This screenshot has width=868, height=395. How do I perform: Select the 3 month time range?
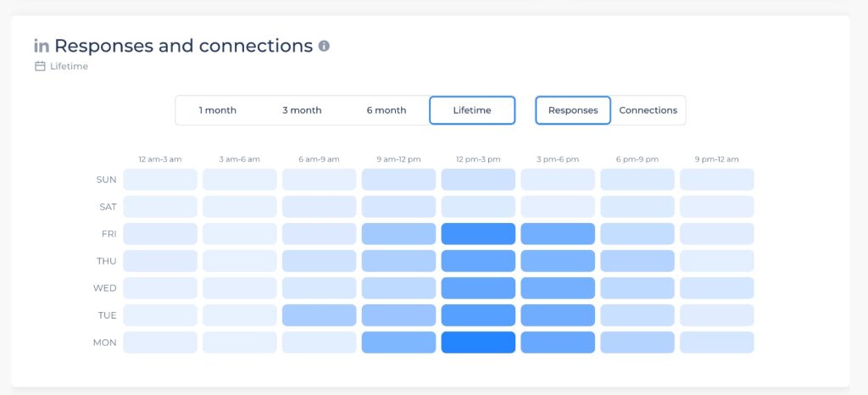tap(302, 110)
